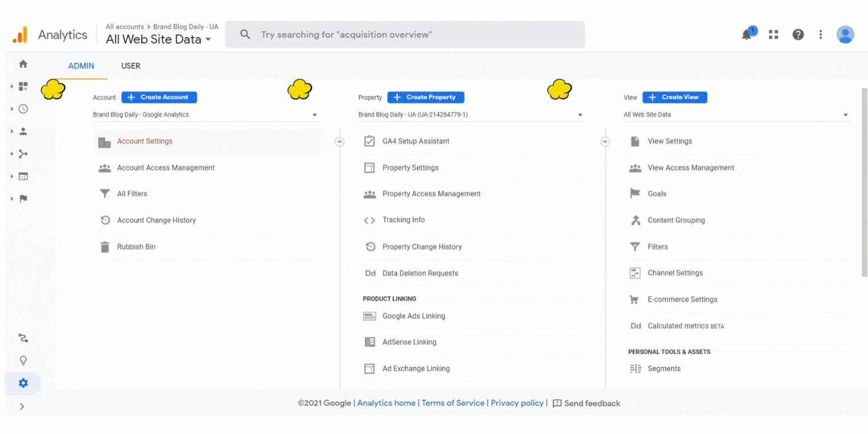
Task: Expand the left navigation with bottom chevron
Action: [x=22, y=407]
